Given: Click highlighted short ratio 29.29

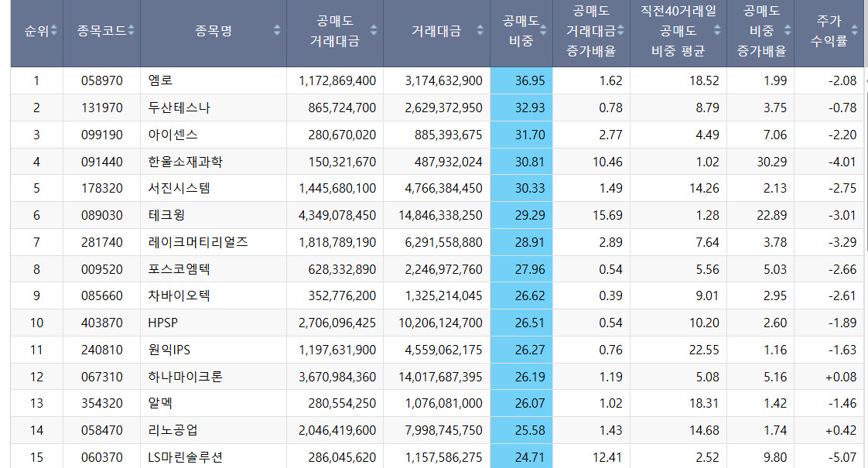Looking at the screenshot, I should (530, 216).
